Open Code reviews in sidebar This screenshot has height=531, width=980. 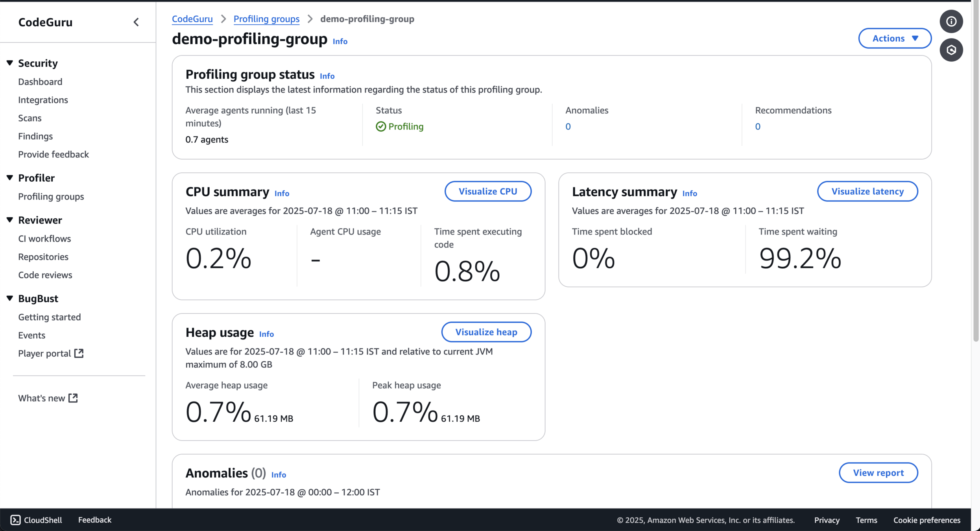(45, 275)
